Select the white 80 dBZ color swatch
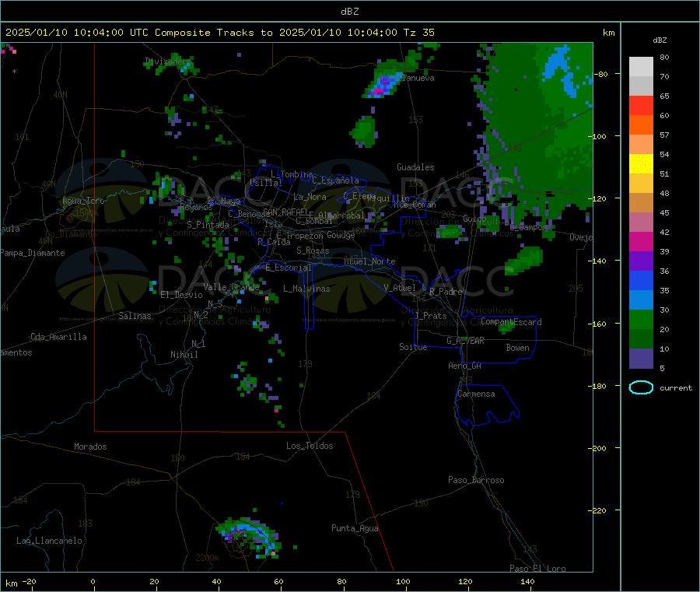Screen dimensions: 700x592 click(x=641, y=67)
